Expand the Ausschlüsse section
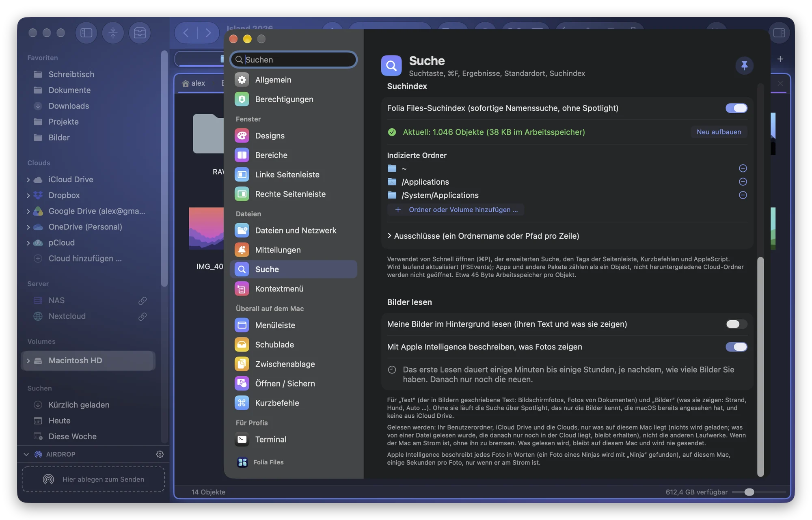Screen dimensions: 812x520 point(483,236)
